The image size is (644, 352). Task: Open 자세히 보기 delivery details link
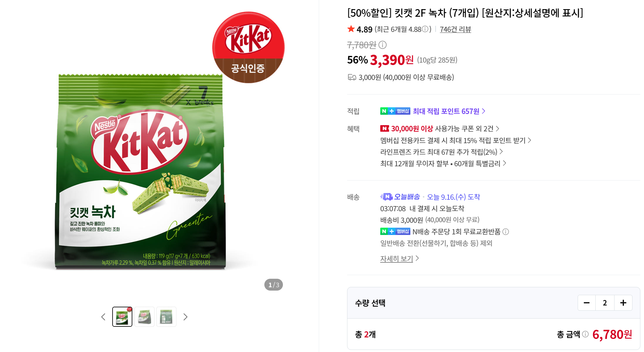click(x=399, y=258)
